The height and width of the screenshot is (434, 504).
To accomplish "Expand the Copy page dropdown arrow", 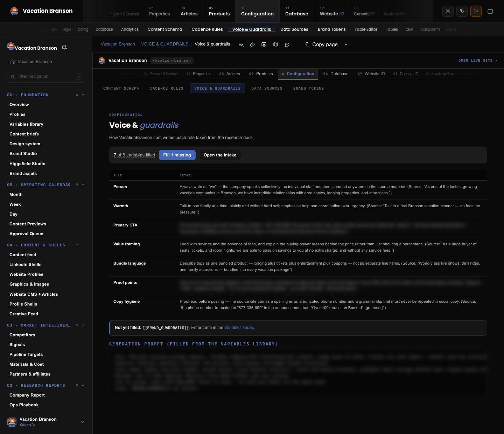I will coord(346,44).
